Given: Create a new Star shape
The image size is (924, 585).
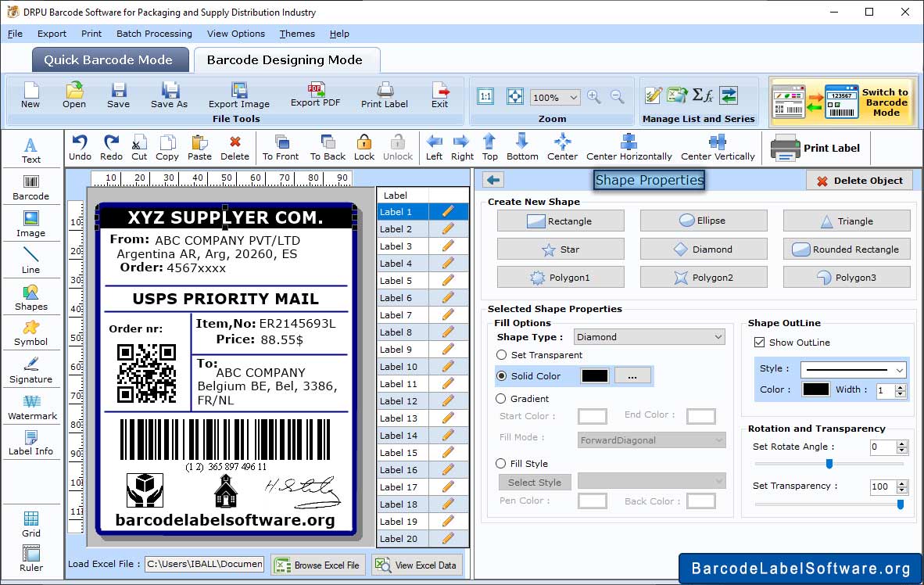Looking at the screenshot, I should [x=560, y=249].
